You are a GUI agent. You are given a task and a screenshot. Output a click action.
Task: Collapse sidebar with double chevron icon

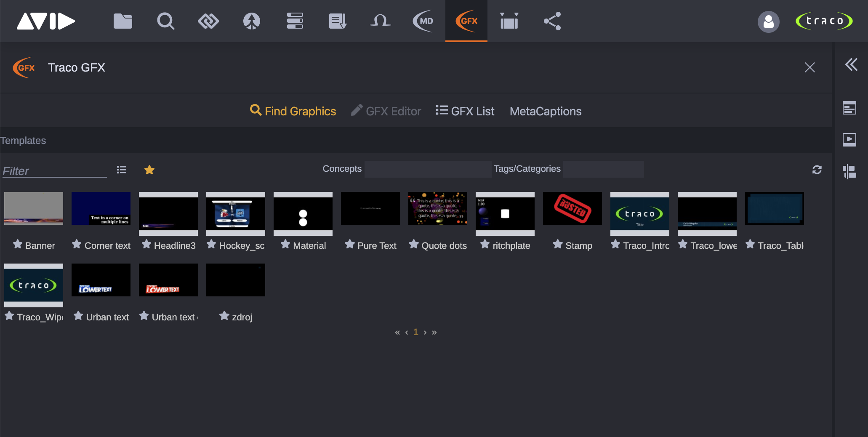coord(851,64)
